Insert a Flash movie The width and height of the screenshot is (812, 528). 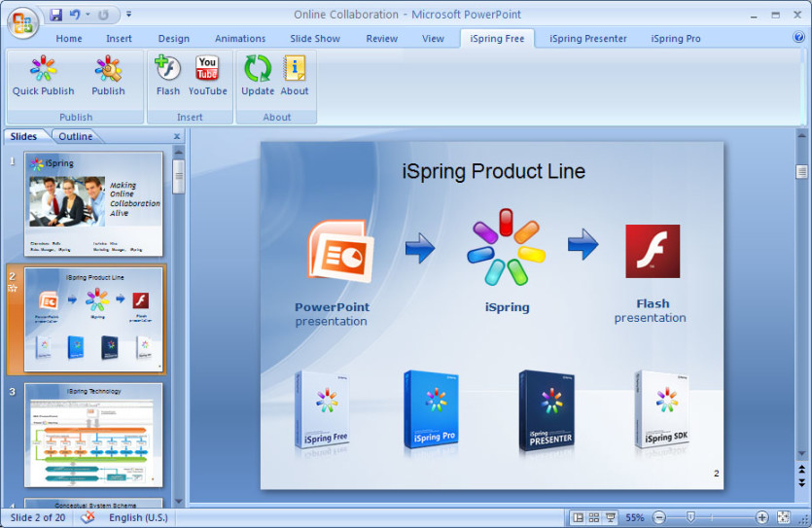point(168,76)
